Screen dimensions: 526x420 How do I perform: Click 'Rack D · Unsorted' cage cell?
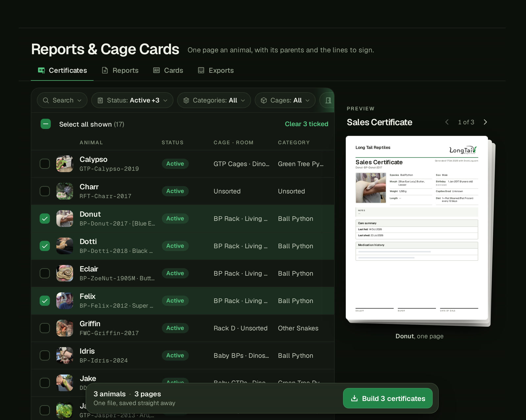pyautogui.click(x=241, y=328)
